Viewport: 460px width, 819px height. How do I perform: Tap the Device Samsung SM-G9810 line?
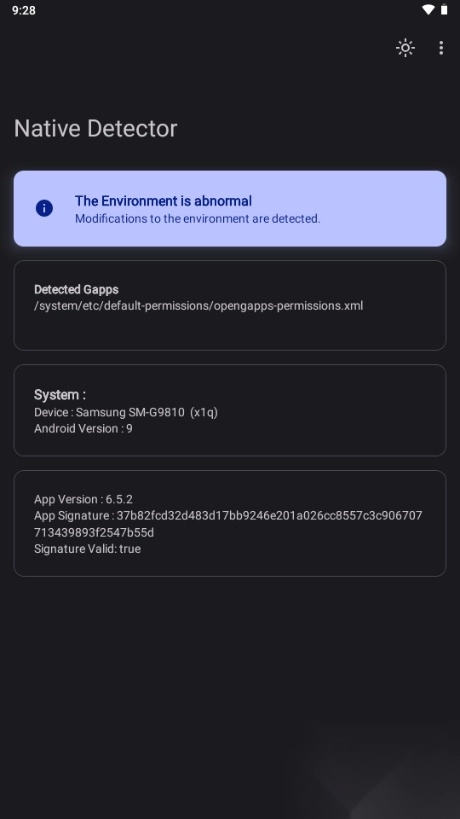[126, 413]
